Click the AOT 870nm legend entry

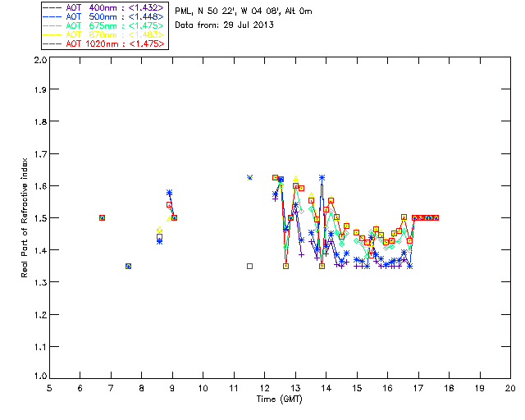(104, 34)
